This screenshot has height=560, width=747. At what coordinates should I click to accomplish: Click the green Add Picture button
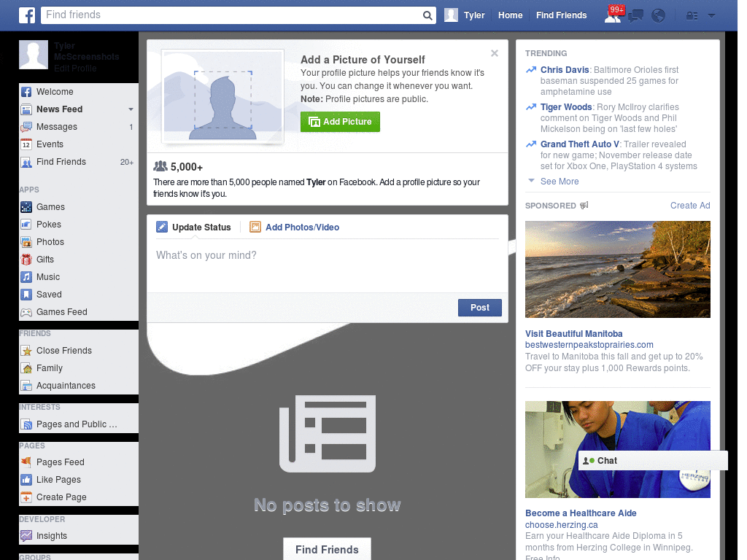click(x=340, y=122)
